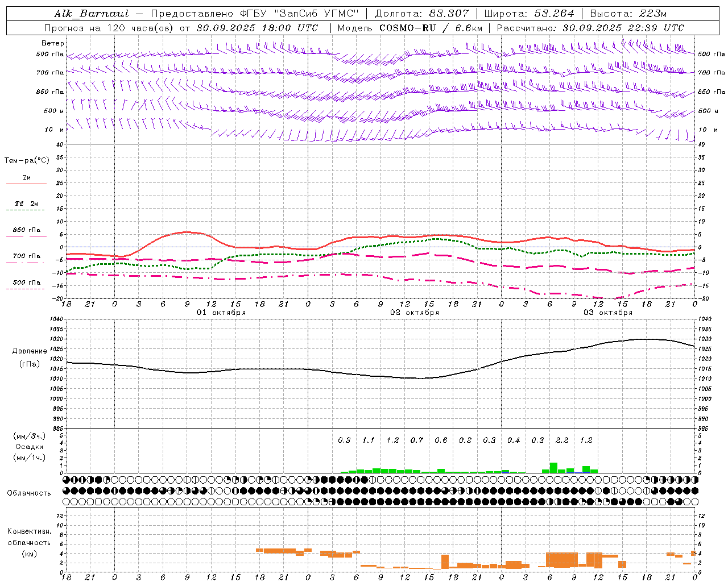Click the precipitation label "Осадки"

(30, 447)
